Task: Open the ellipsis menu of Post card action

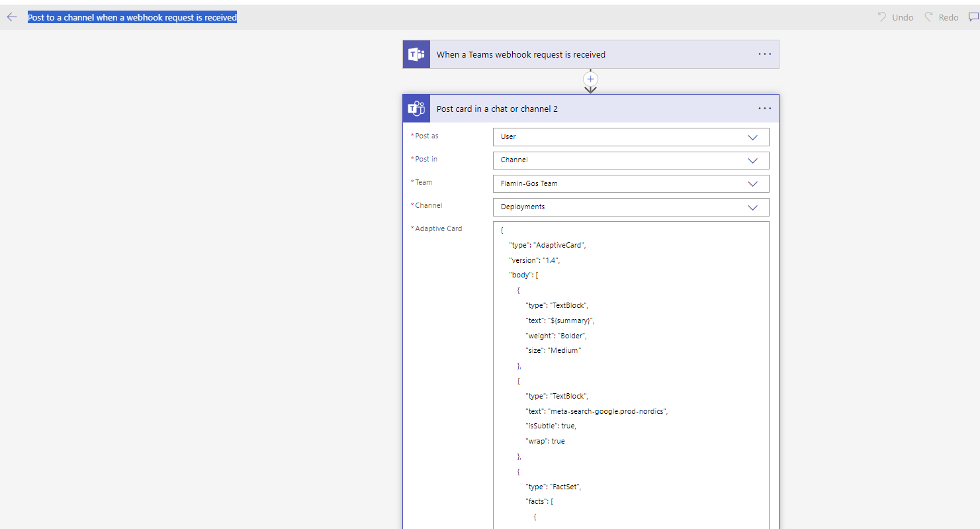Action: (765, 109)
